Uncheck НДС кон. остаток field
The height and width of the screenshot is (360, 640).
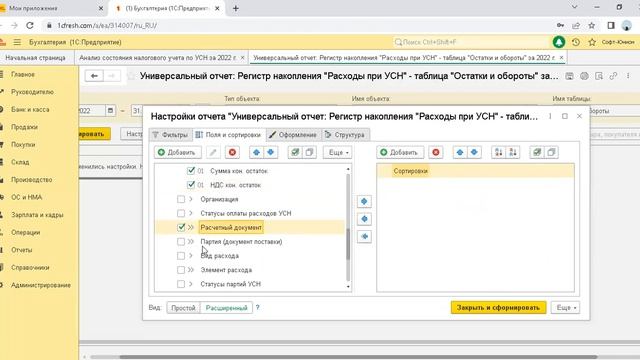pos(191,185)
